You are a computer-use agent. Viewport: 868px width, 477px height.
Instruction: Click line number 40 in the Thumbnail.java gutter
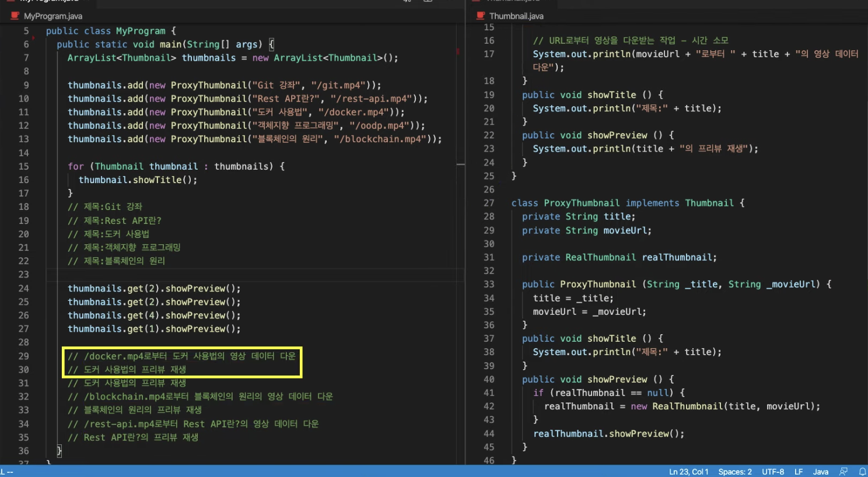point(489,379)
